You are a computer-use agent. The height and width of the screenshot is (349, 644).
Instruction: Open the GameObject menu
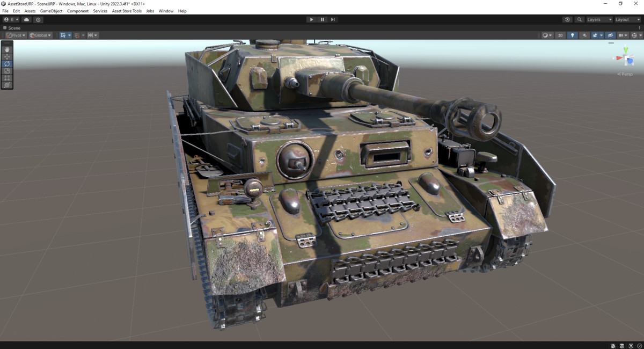point(51,11)
